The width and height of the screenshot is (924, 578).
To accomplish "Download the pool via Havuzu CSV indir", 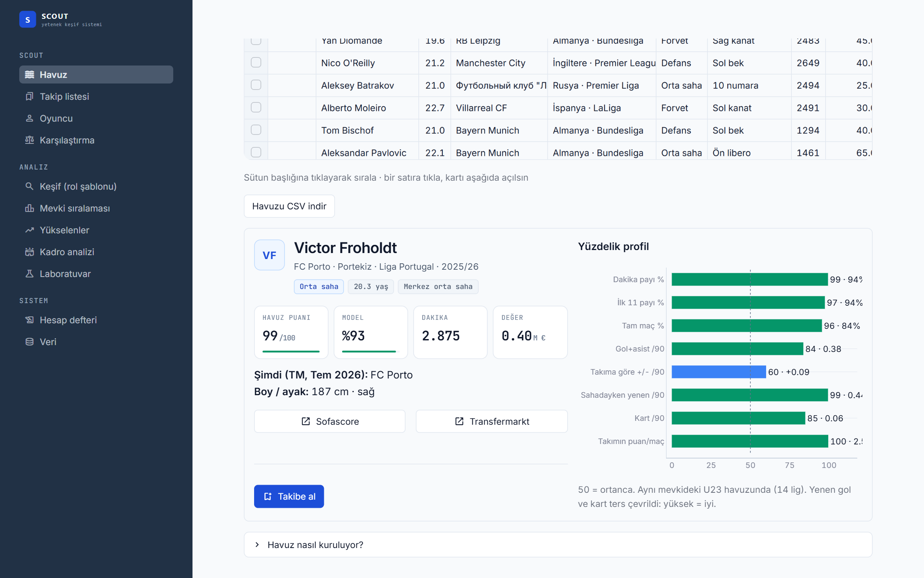I will tap(289, 206).
